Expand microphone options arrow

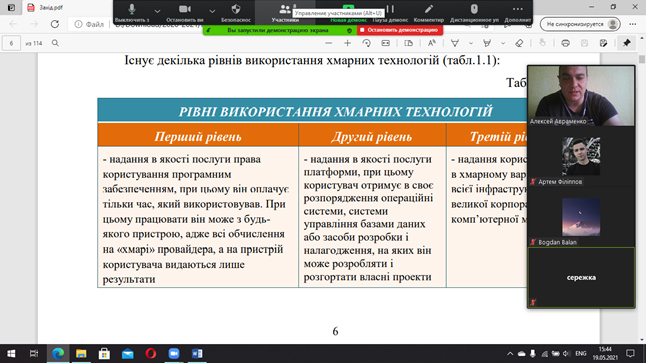coord(157,11)
